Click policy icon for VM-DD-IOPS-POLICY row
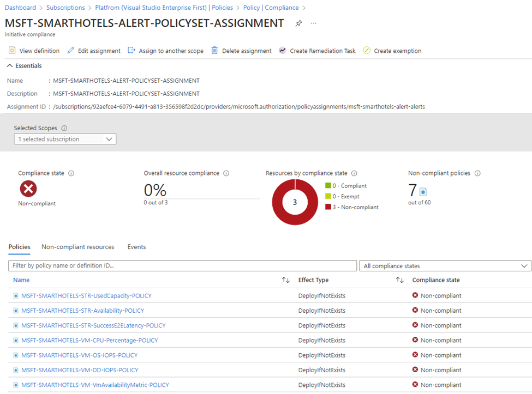The image size is (532, 394). [x=16, y=370]
